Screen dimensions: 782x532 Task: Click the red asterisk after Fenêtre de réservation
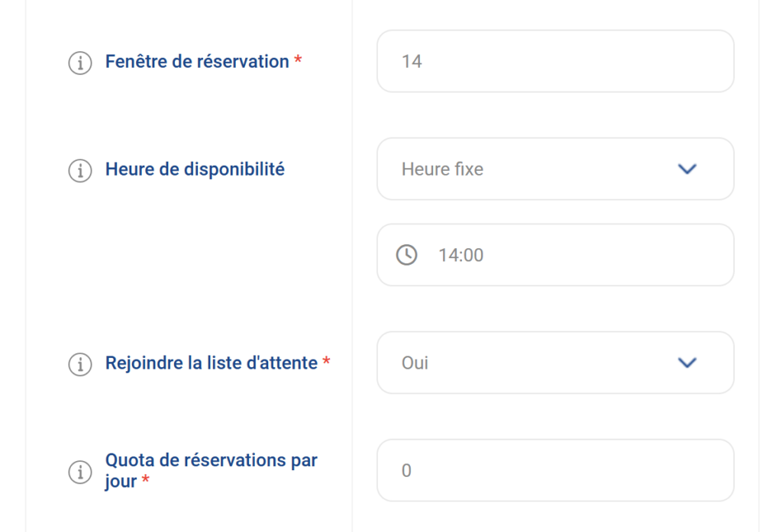297,57
